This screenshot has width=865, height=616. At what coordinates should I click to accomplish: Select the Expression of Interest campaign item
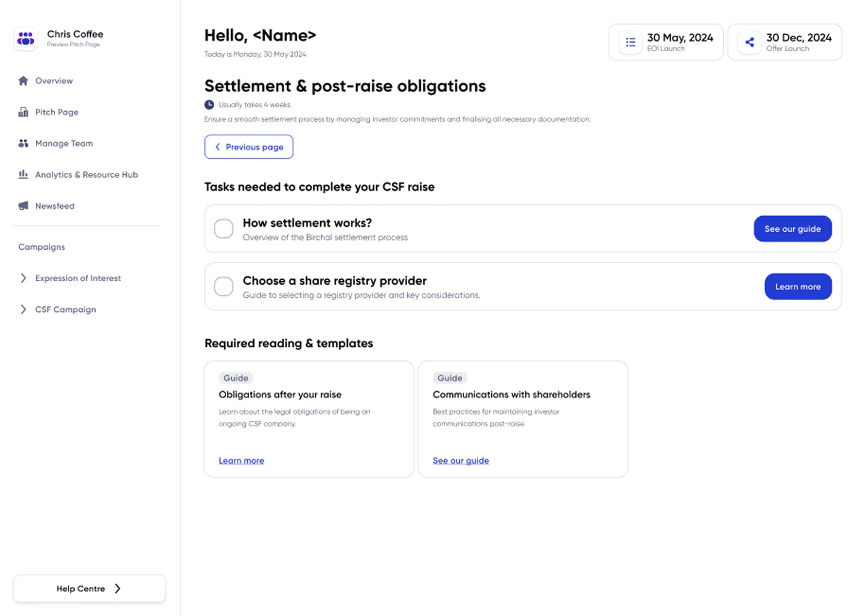78,278
